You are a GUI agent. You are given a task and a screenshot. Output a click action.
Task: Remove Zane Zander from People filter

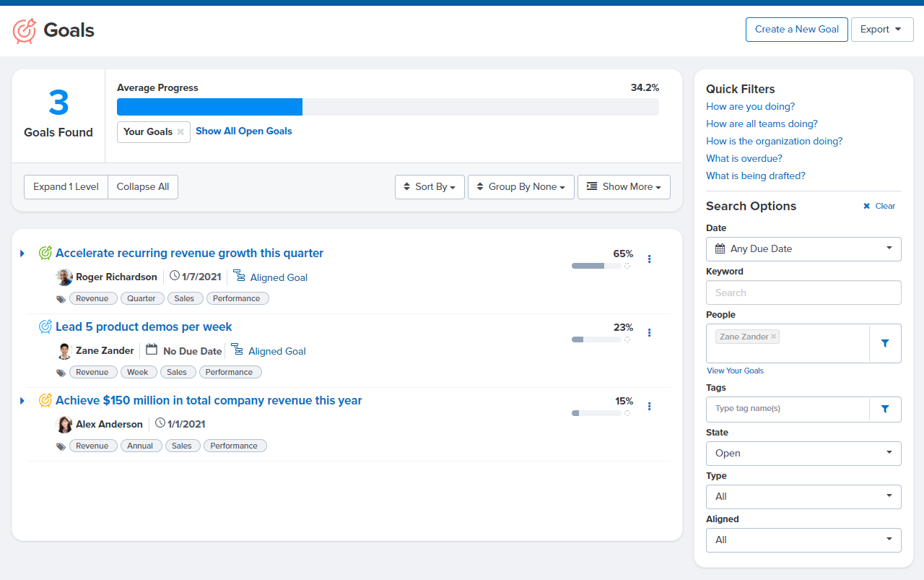click(x=773, y=337)
